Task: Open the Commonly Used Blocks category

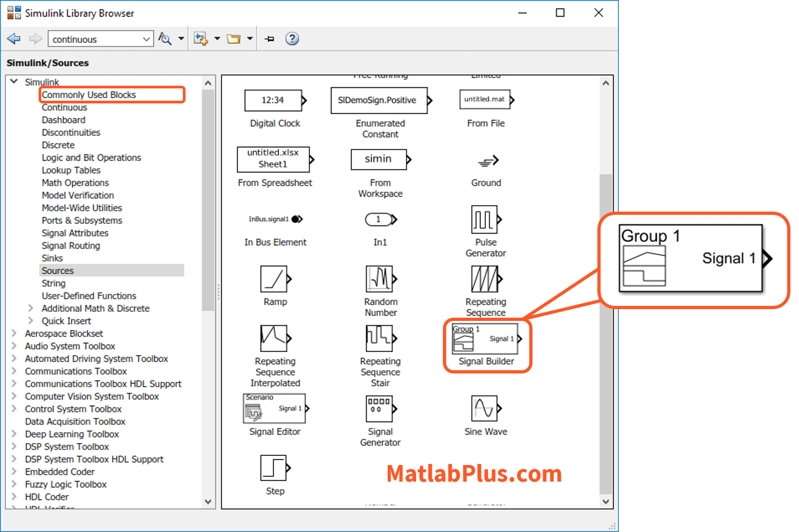Action: click(89, 95)
